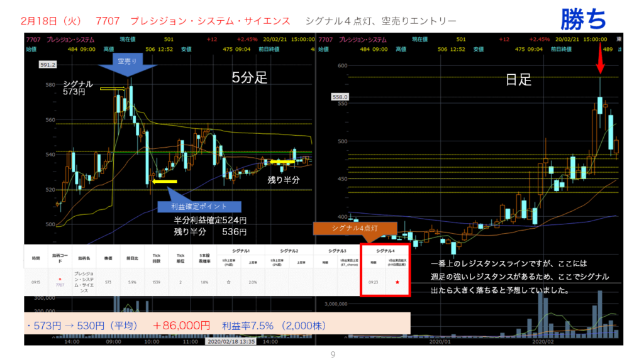Select the 時間 column header
Screen dimensions: 644x362
coord(36,258)
